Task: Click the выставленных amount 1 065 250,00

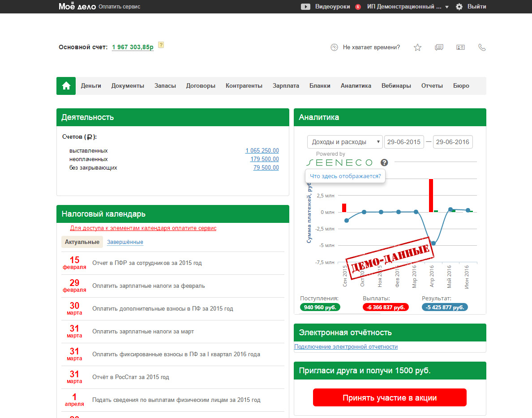Action: point(262,151)
